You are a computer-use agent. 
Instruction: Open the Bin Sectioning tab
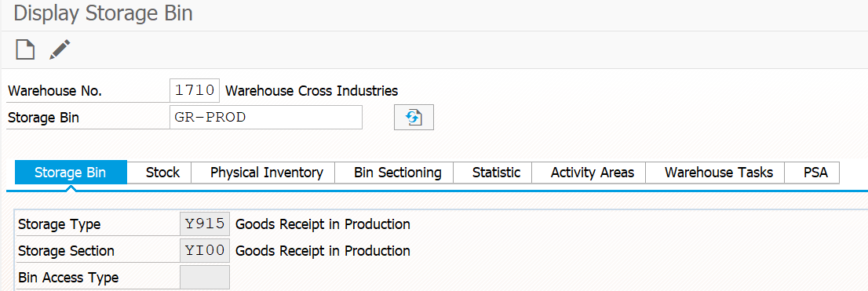397,173
